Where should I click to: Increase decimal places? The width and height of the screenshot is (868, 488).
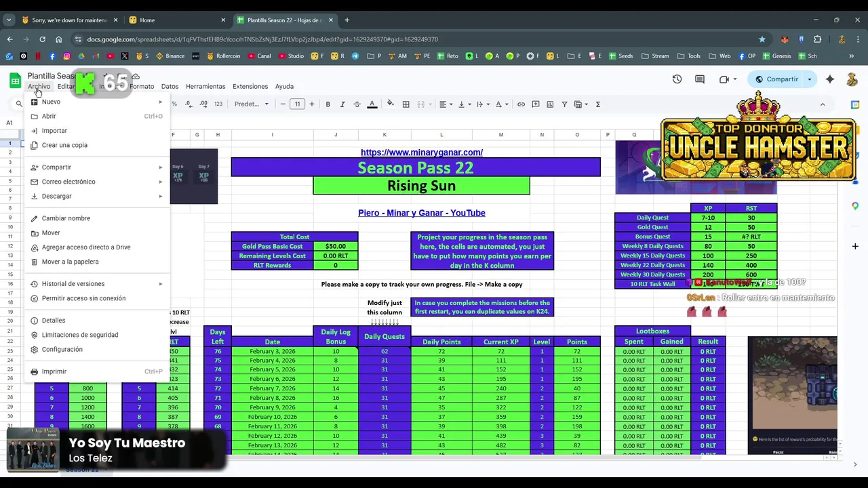(203, 104)
